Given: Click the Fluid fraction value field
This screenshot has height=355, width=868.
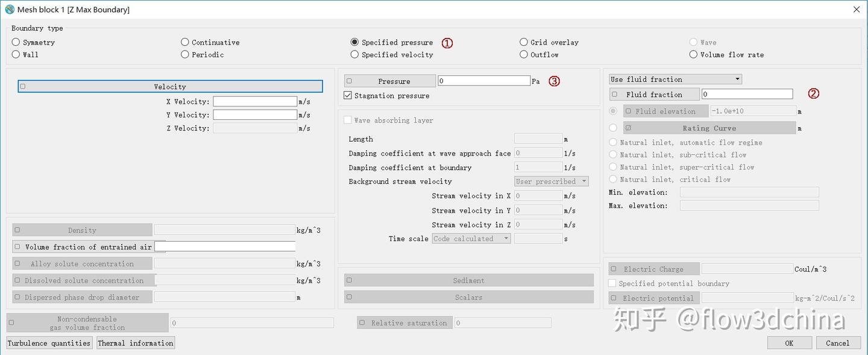Looking at the screenshot, I should click(747, 94).
